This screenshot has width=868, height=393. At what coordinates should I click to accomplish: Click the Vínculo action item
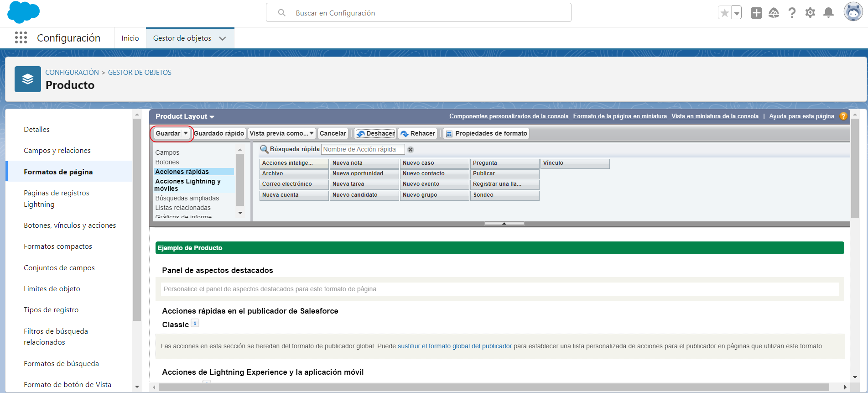(575, 163)
